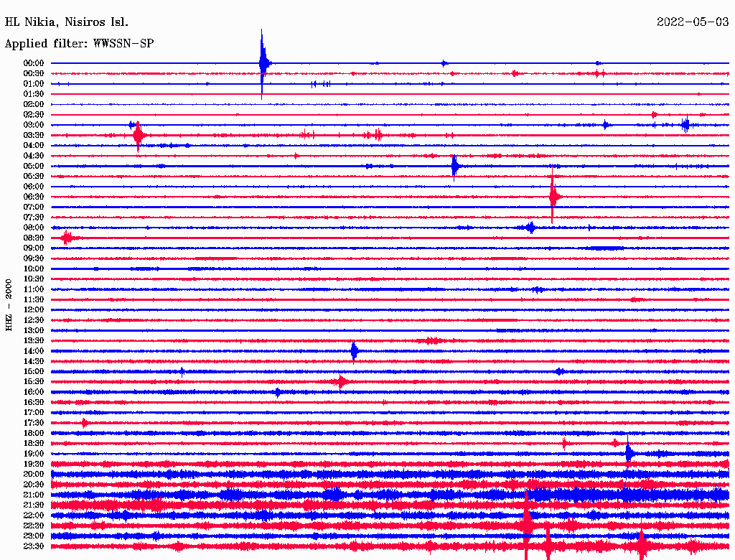Select the Applied filter WWSSN-SP text

[x=79, y=44]
